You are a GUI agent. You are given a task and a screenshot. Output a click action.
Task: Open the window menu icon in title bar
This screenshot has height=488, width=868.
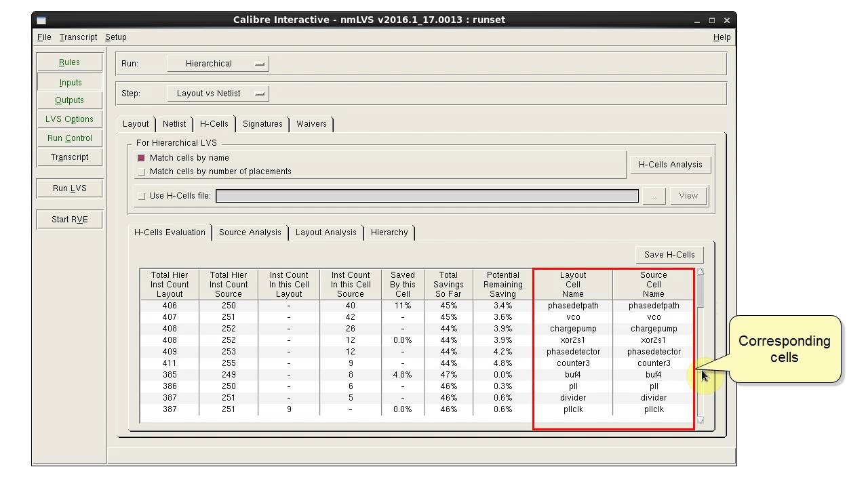point(41,20)
